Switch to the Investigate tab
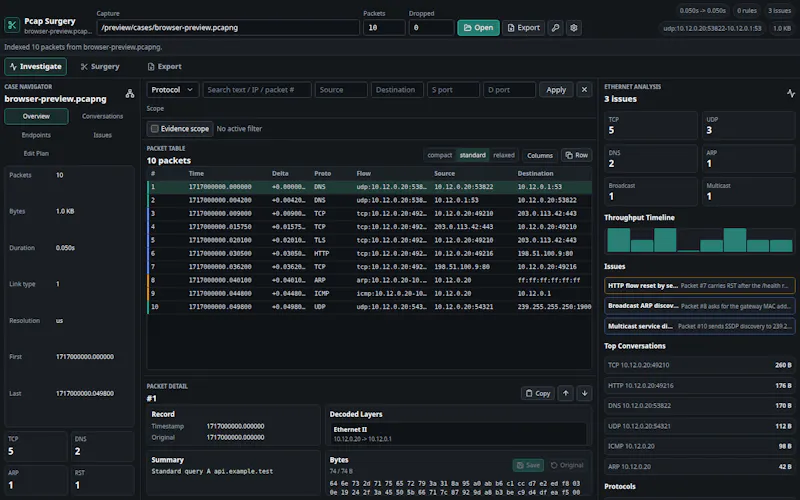 pyautogui.click(x=36, y=66)
